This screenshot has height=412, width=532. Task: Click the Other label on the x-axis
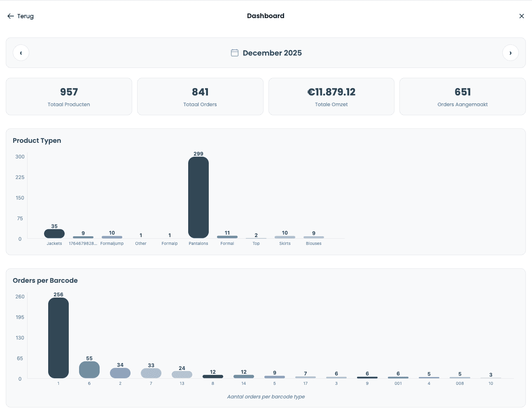tap(141, 244)
